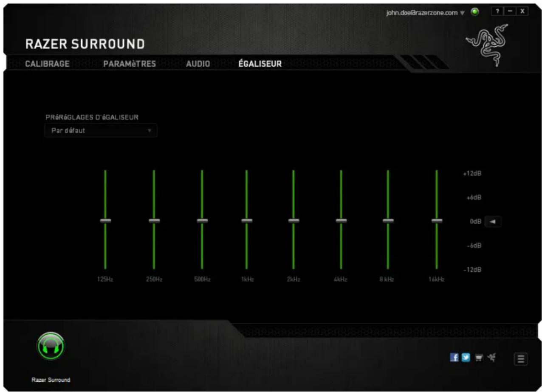542x392 pixels.
Task: Click the 16kHz frequency label
Action: click(x=437, y=279)
